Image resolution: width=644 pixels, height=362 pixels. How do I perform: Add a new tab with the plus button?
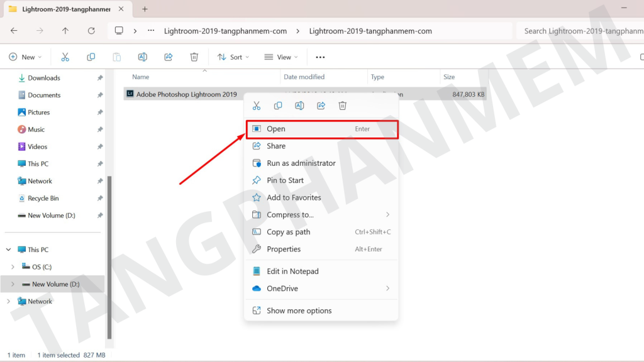pos(145,9)
